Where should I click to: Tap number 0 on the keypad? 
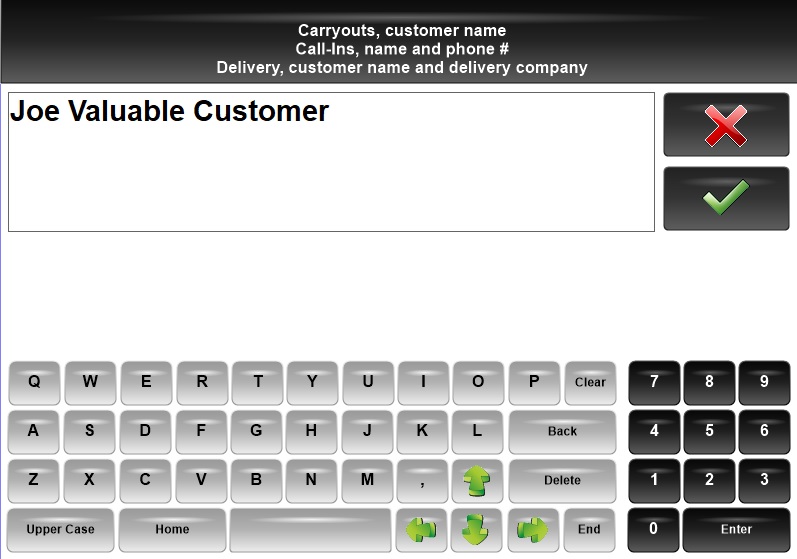[x=653, y=530]
